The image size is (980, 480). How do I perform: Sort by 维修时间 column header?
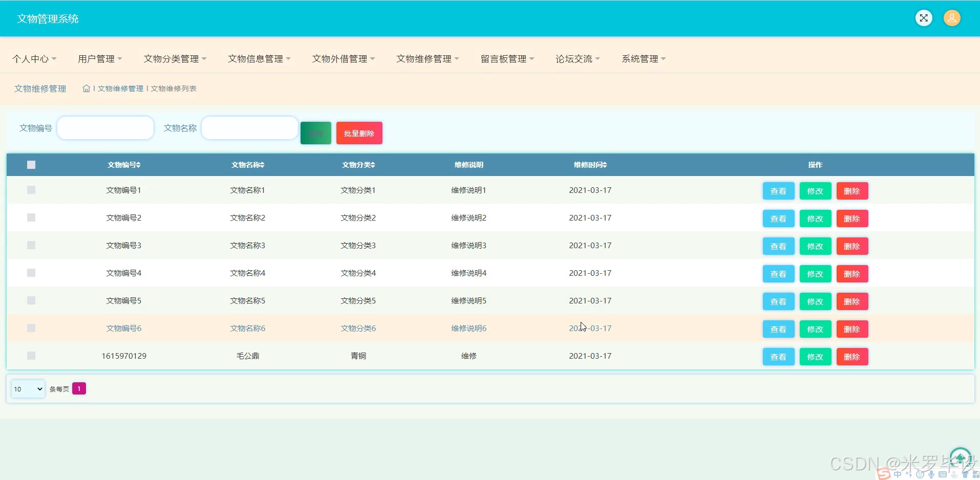pos(590,165)
